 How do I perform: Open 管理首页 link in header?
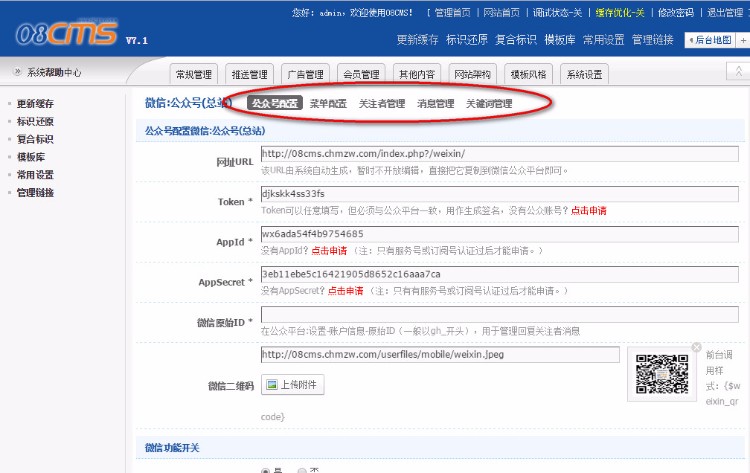coord(452,13)
